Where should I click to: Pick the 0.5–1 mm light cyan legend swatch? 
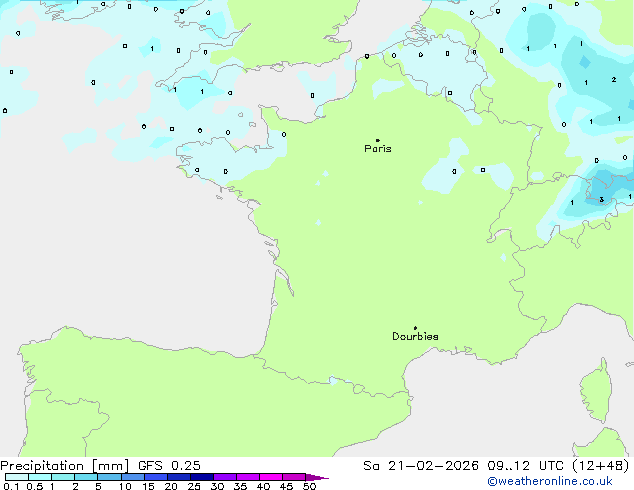(x=40, y=477)
